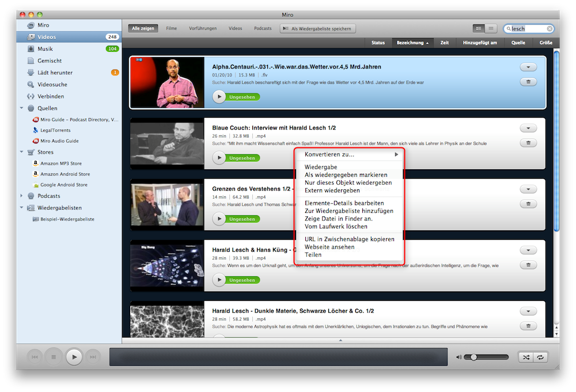576x392 pixels.
Task: Play the Alpha.Centauri video with its play button
Action: point(219,97)
